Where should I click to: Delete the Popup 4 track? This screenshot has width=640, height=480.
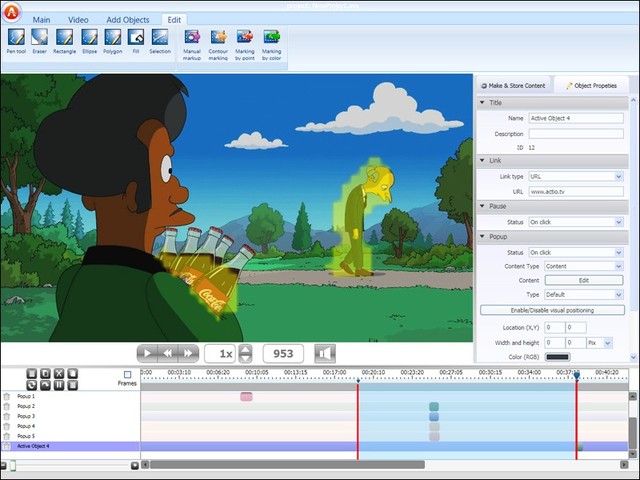tap(7, 426)
